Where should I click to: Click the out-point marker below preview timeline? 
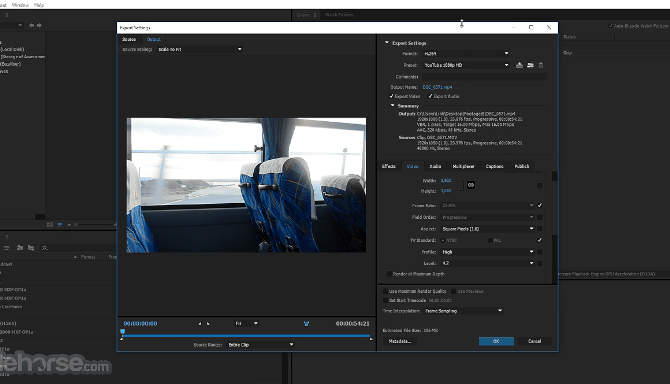tap(371, 339)
